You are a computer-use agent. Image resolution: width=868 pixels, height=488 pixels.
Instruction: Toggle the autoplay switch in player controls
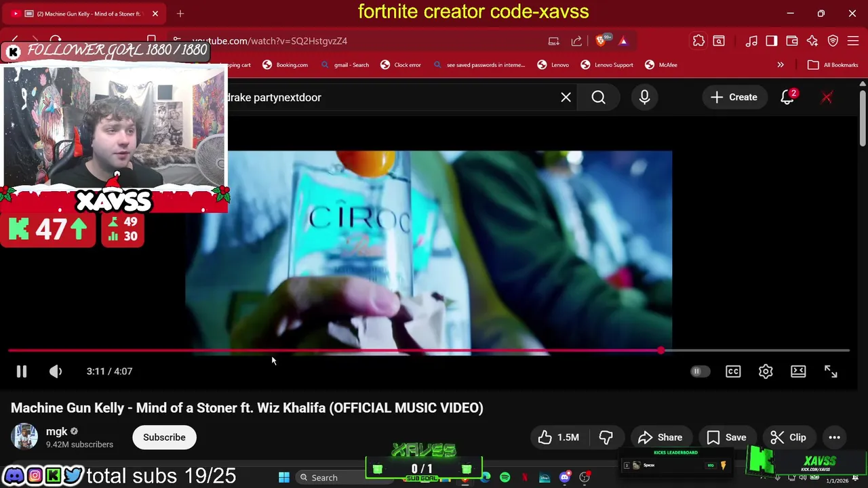pyautogui.click(x=700, y=371)
